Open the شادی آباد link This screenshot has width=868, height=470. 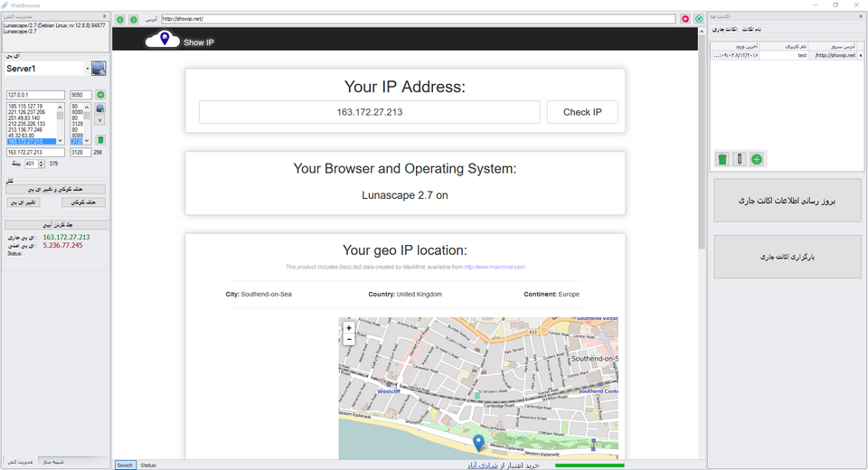coord(482,465)
